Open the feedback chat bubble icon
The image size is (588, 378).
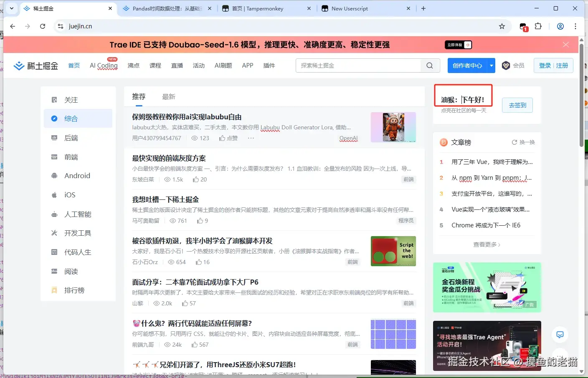(x=560, y=335)
